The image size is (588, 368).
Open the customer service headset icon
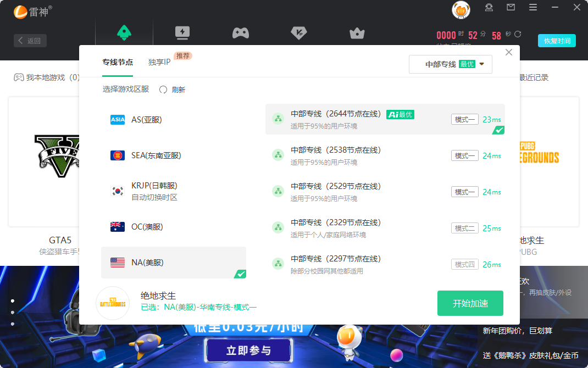tap(489, 8)
